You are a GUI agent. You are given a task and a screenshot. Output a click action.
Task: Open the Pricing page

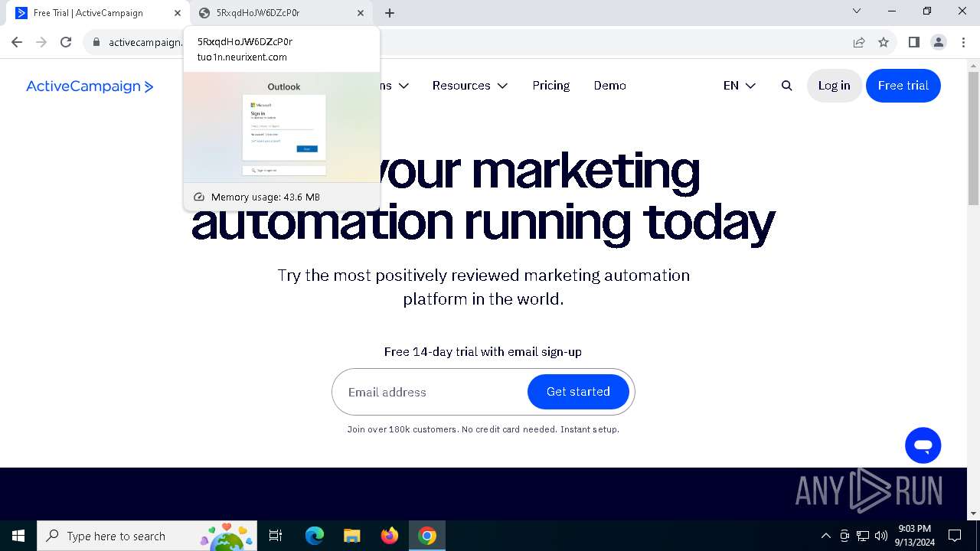point(551,86)
